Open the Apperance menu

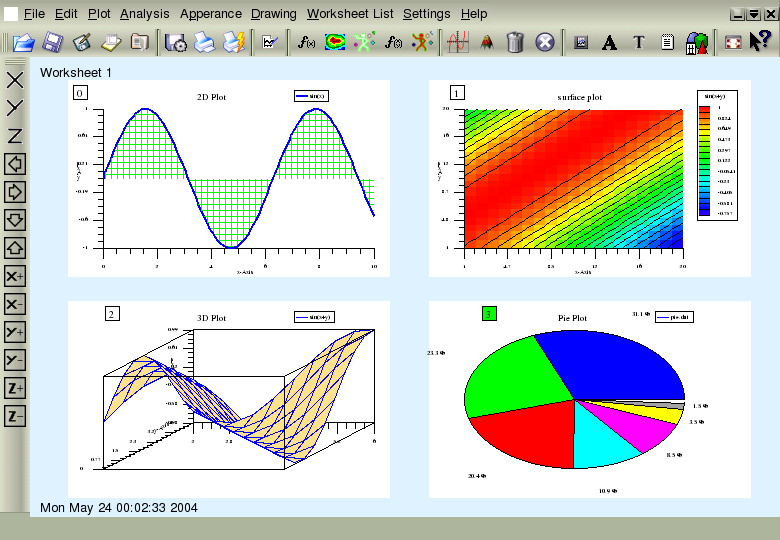[x=211, y=14]
